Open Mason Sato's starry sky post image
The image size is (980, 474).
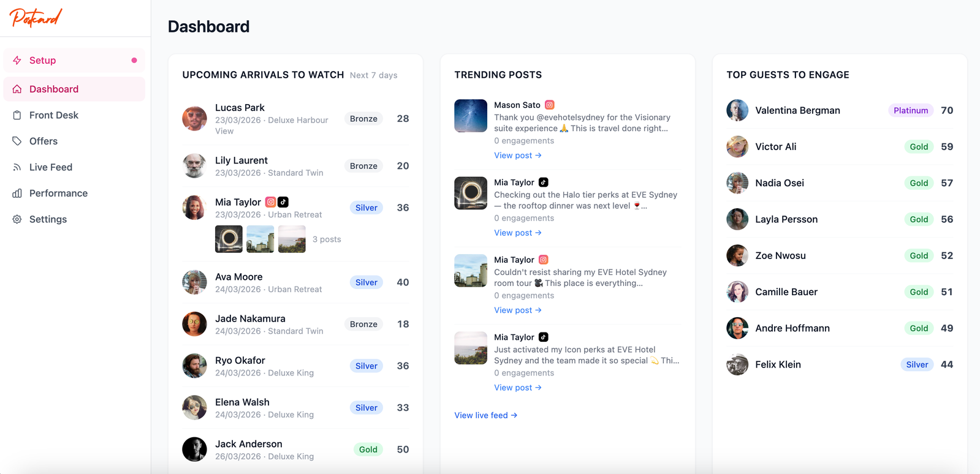click(471, 116)
